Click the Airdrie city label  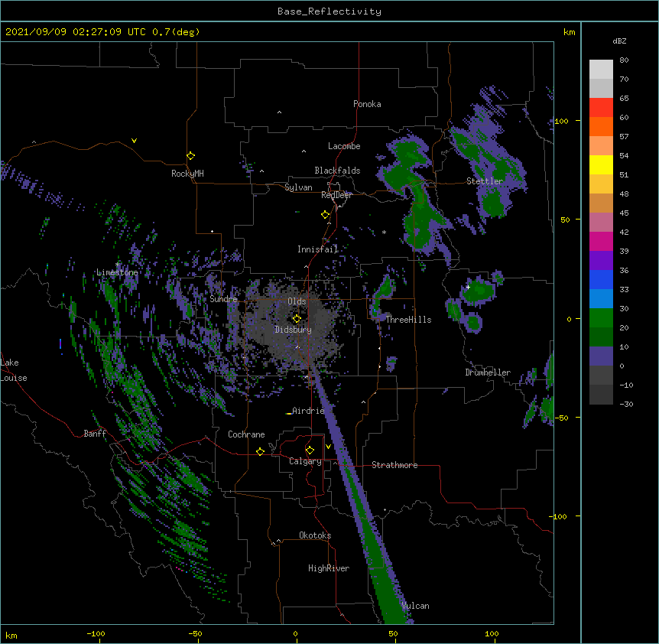pyautogui.click(x=308, y=411)
